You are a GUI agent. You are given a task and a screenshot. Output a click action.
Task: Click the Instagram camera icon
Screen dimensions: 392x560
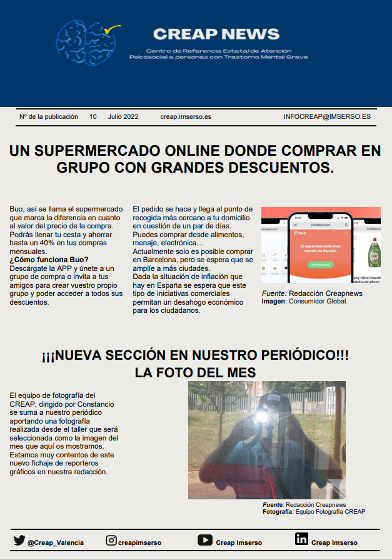click(111, 541)
